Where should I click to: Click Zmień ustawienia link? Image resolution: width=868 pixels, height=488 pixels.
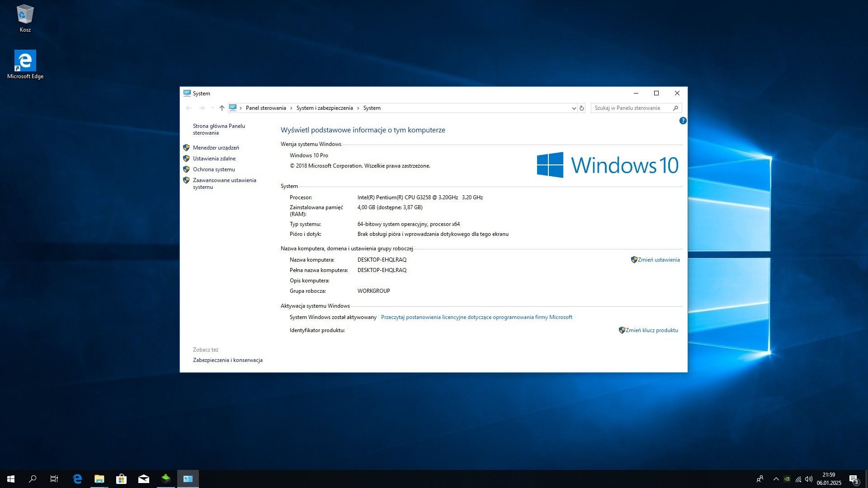click(x=659, y=260)
